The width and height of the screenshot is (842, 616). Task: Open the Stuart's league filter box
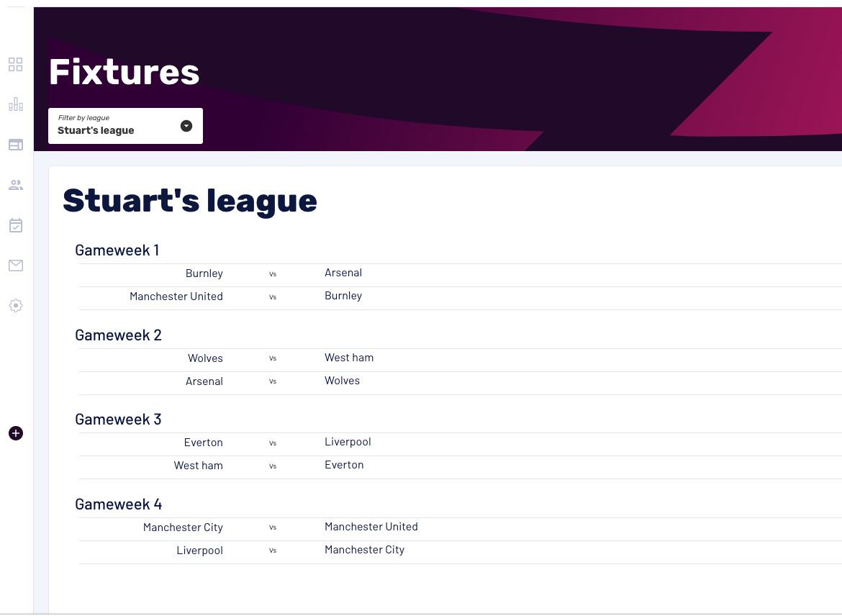pos(115,126)
